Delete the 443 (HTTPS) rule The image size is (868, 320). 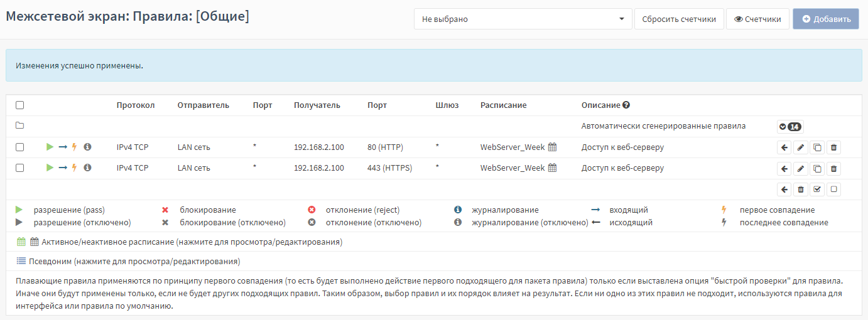coord(833,169)
